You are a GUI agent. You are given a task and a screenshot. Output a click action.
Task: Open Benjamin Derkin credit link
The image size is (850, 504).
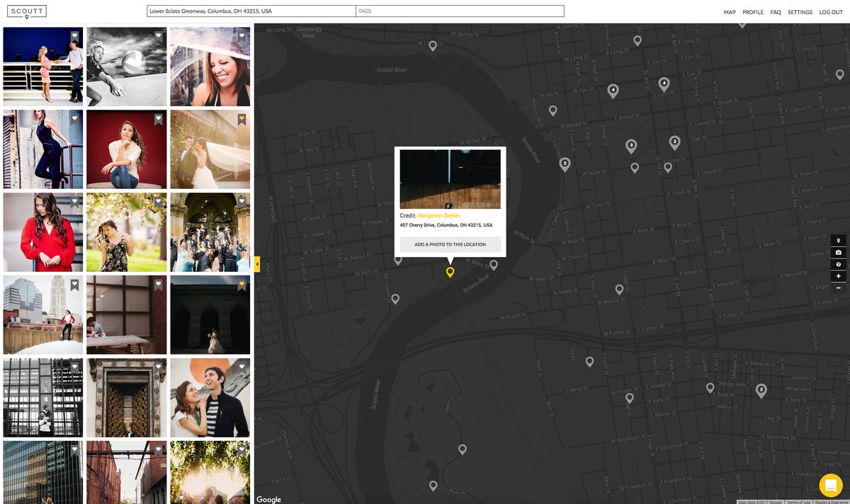point(438,215)
